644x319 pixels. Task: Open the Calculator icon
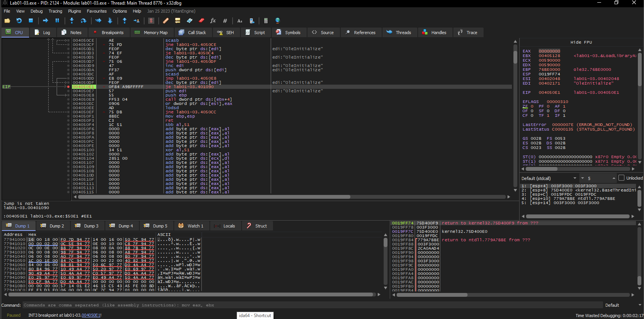pos(266,21)
